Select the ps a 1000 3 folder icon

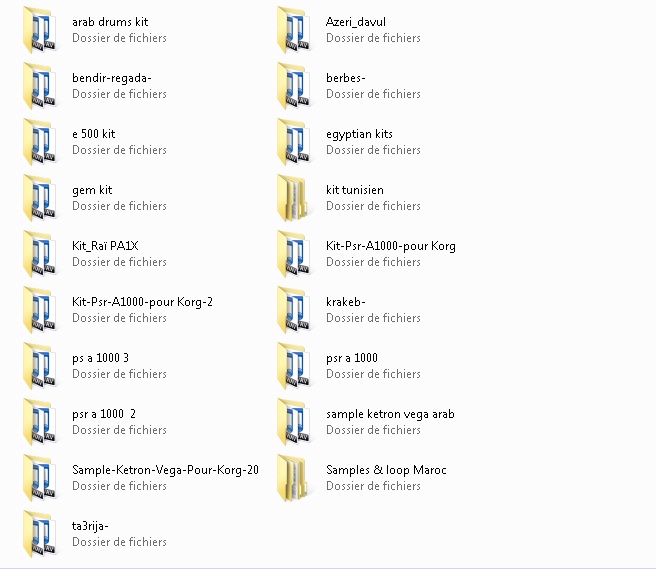coord(40,366)
